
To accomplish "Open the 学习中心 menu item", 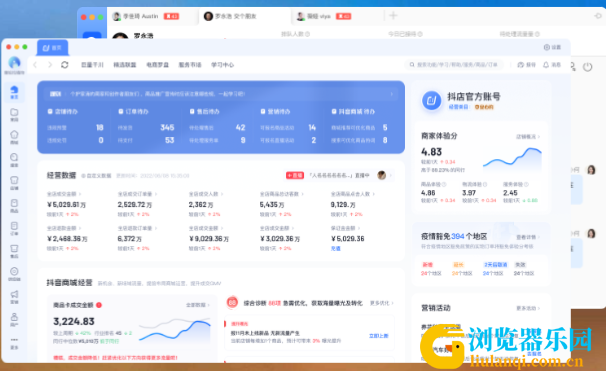I will point(222,65).
